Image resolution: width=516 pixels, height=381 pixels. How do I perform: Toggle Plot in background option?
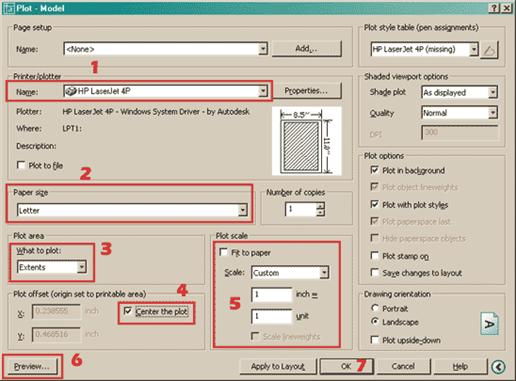point(374,170)
